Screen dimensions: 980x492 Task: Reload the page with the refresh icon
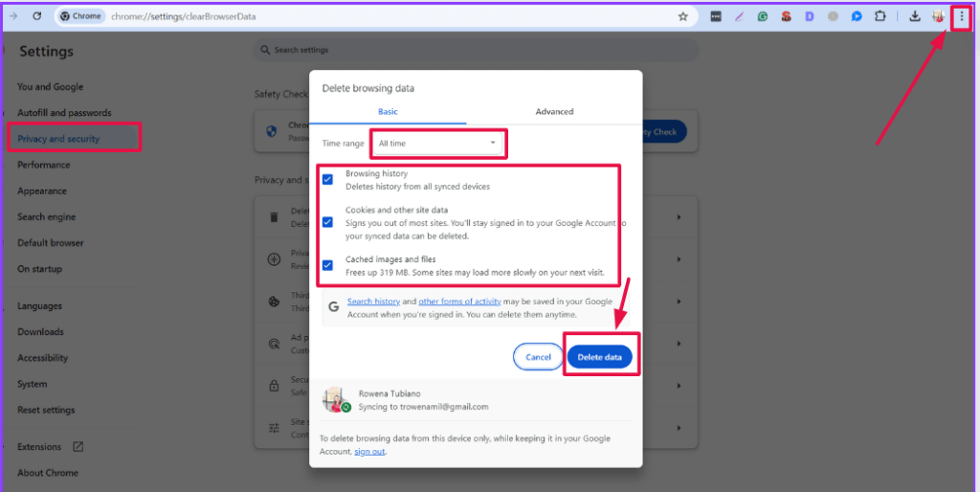coord(37,16)
